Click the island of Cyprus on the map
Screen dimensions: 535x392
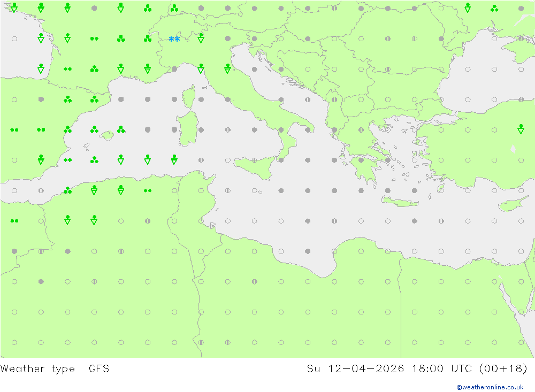click(513, 204)
